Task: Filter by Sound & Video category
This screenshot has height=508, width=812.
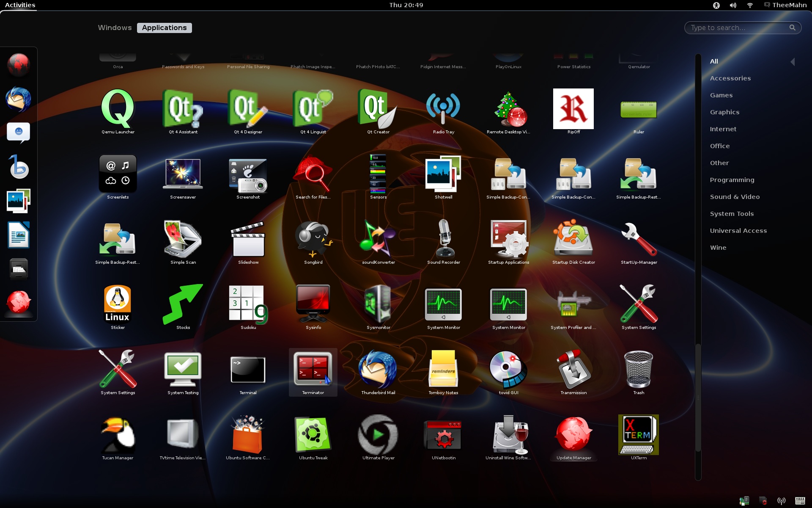Action: click(735, 197)
